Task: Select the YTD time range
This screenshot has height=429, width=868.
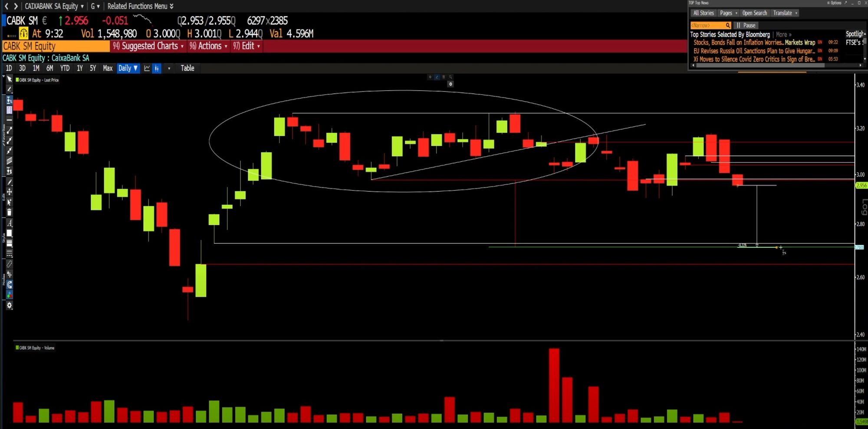Action: 65,68
